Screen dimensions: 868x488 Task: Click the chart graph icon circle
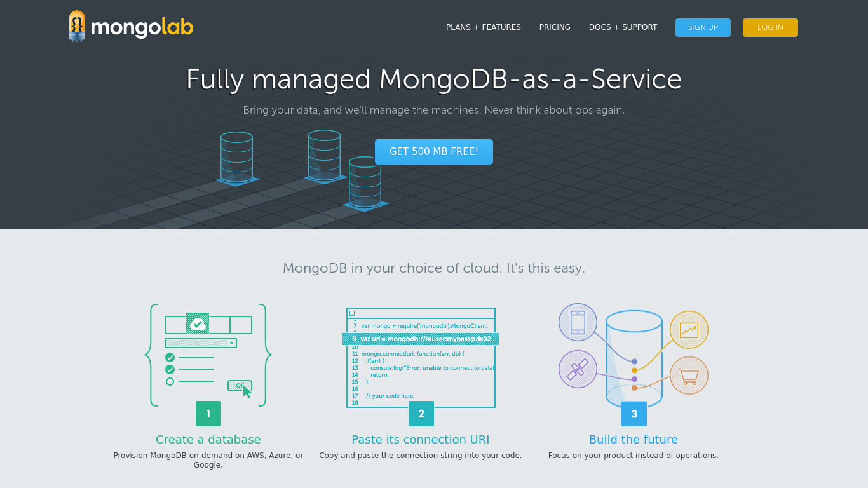point(689,330)
